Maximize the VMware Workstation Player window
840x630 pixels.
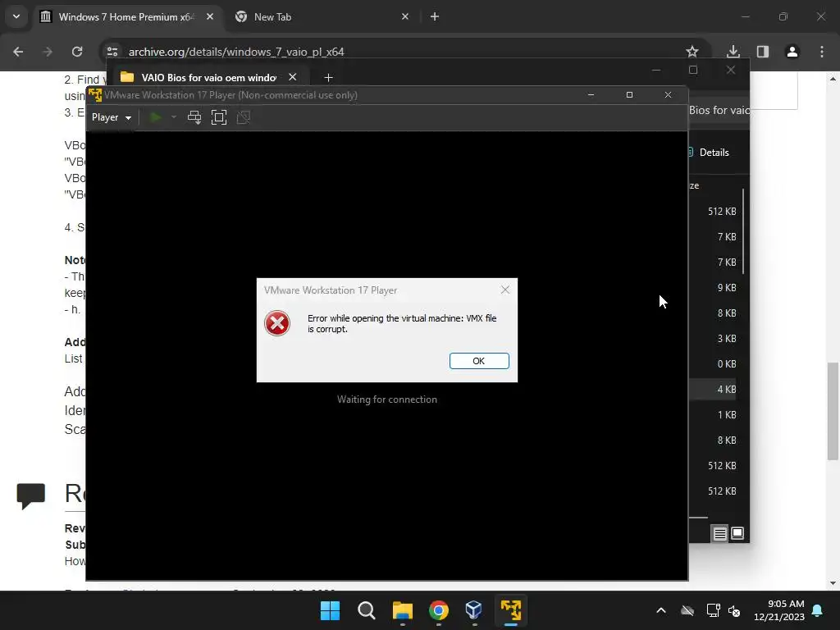[x=629, y=95]
